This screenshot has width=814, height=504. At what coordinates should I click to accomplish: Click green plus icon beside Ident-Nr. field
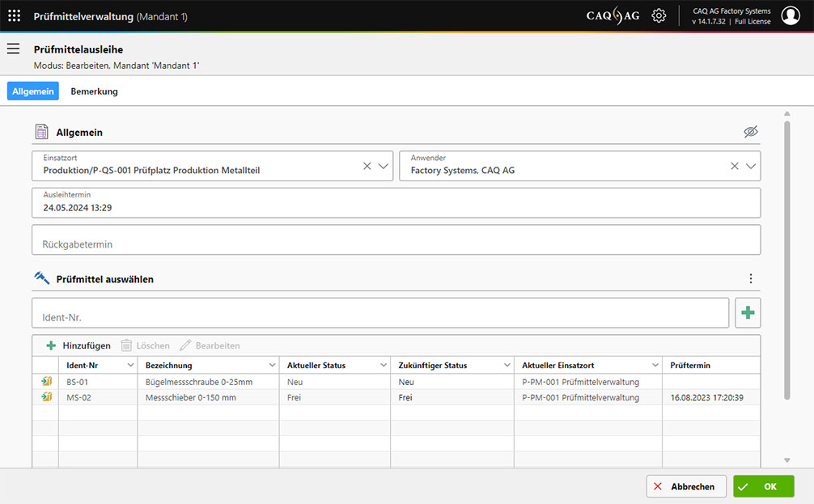(748, 313)
